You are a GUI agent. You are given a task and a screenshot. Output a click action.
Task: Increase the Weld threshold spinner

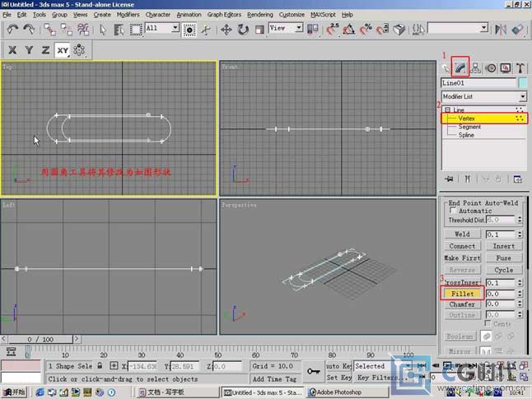520,233
